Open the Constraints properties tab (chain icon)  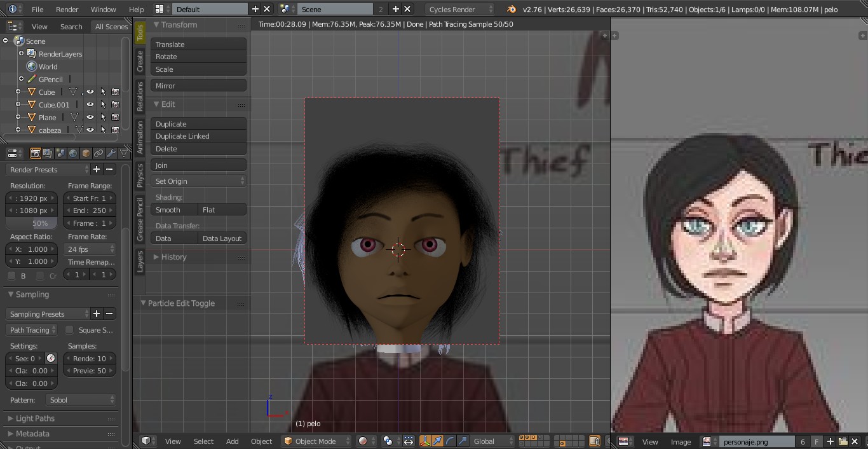pyautogui.click(x=98, y=153)
